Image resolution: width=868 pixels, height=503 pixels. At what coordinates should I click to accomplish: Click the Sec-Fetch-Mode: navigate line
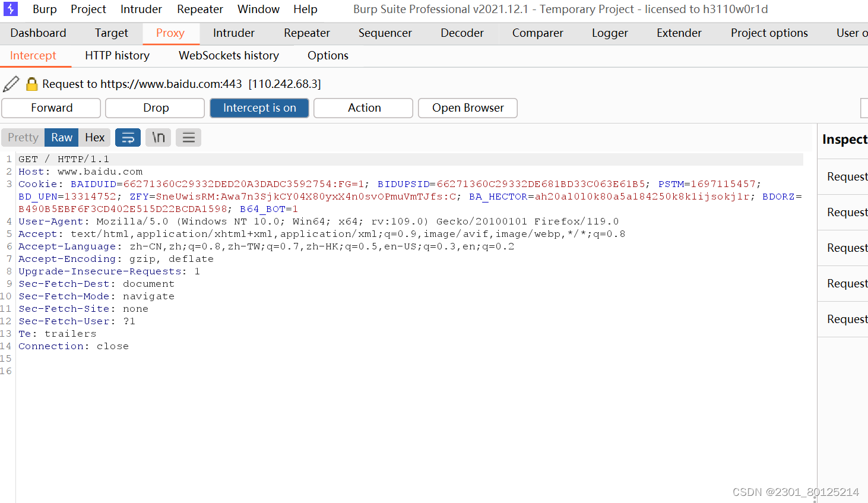click(96, 296)
